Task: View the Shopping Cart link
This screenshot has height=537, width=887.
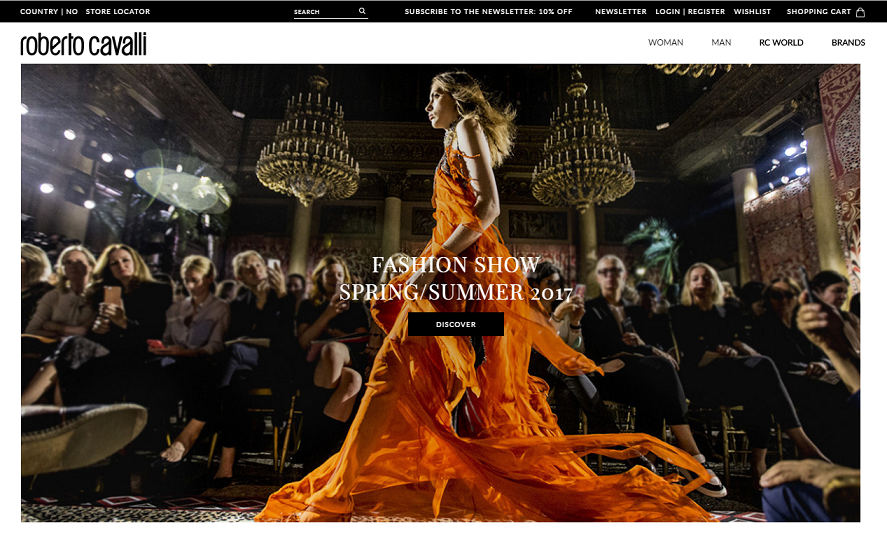Action: click(819, 11)
